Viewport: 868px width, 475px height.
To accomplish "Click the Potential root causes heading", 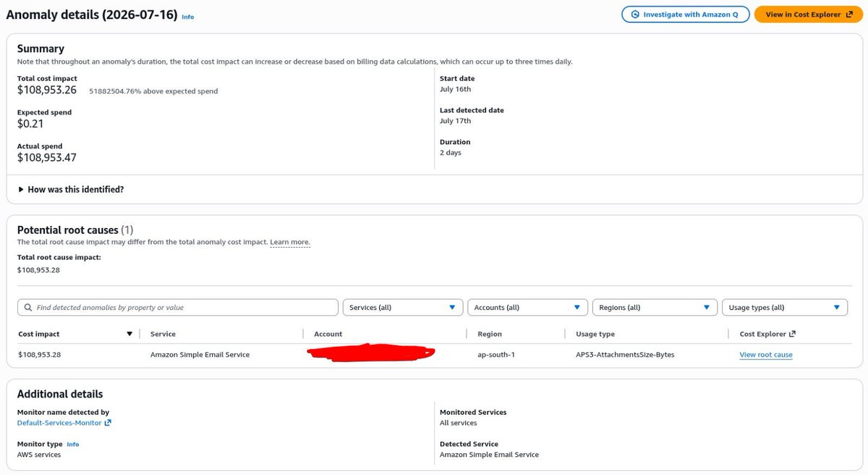I will [75, 230].
